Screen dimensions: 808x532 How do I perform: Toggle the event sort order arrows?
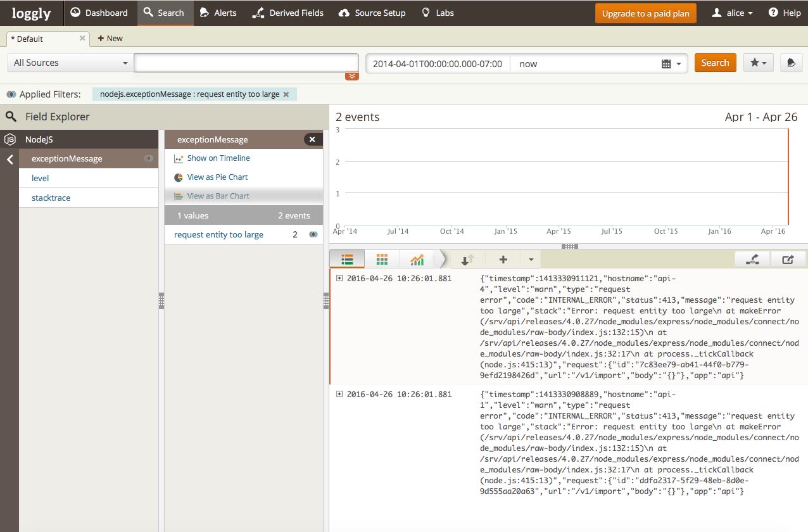pos(467,259)
